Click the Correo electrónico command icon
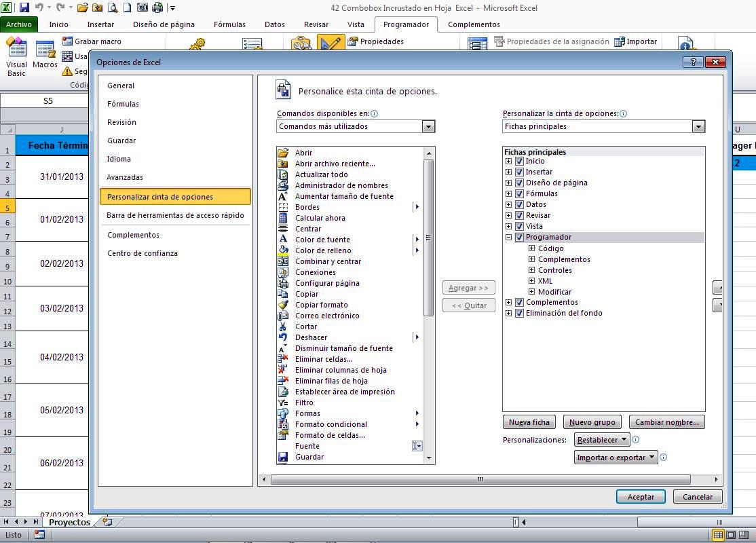 (x=283, y=316)
